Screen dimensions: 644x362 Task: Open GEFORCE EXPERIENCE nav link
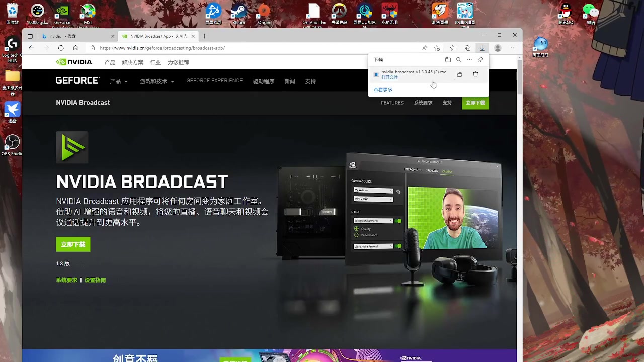[214, 81]
